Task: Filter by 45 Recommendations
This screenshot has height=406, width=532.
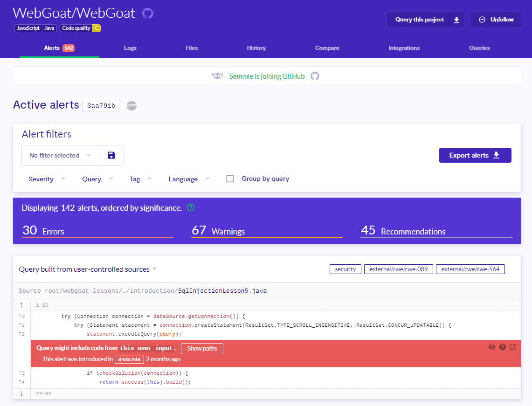Action: pos(436,231)
